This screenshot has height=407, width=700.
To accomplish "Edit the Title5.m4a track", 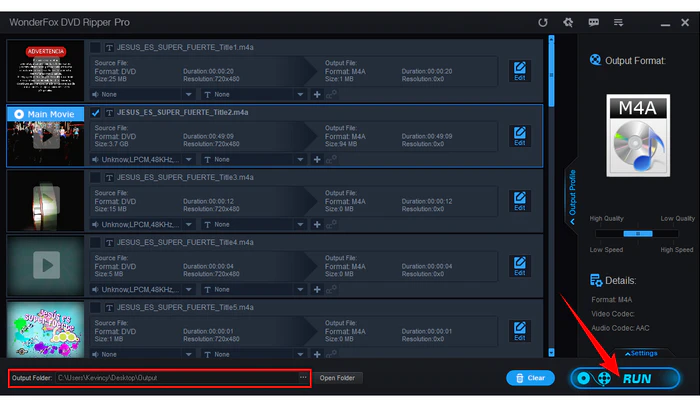I will click(520, 331).
